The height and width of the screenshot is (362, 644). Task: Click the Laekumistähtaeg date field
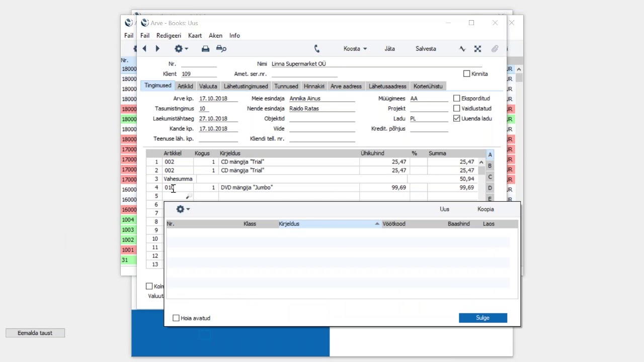click(218, 119)
